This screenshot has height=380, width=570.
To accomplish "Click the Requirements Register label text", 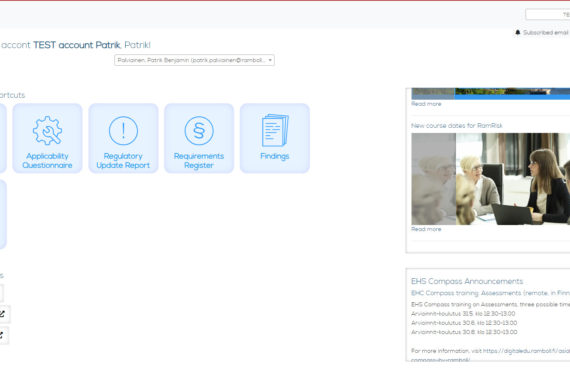I will coord(199,161).
